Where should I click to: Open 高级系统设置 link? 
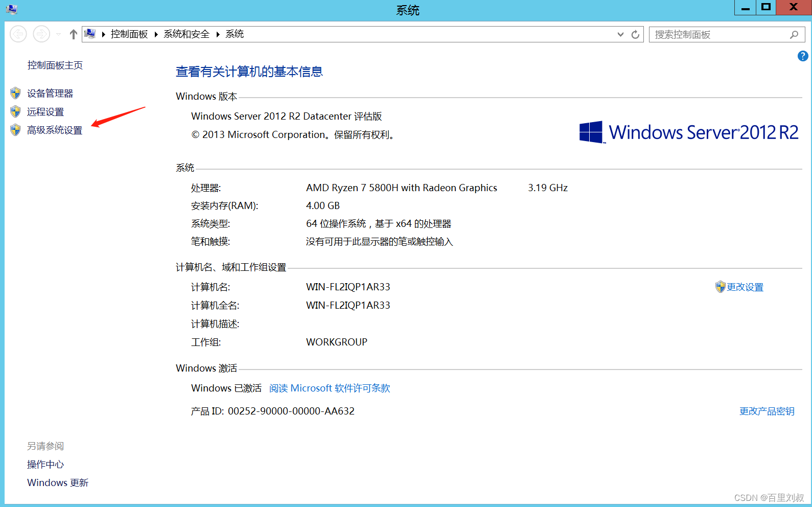click(55, 130)
